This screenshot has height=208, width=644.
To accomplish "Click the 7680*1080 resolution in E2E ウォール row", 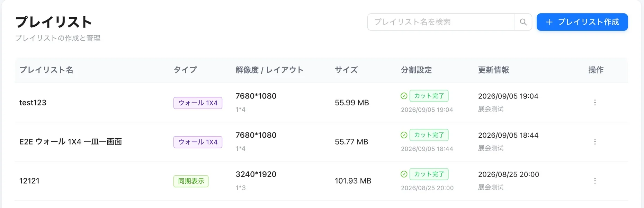I will click(x=256, y=135).
